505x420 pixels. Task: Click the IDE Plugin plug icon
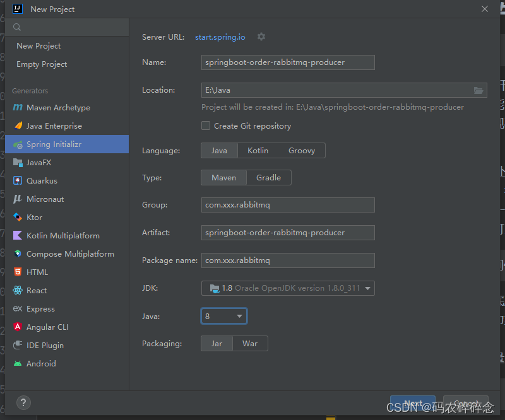(x=18, y=345)
